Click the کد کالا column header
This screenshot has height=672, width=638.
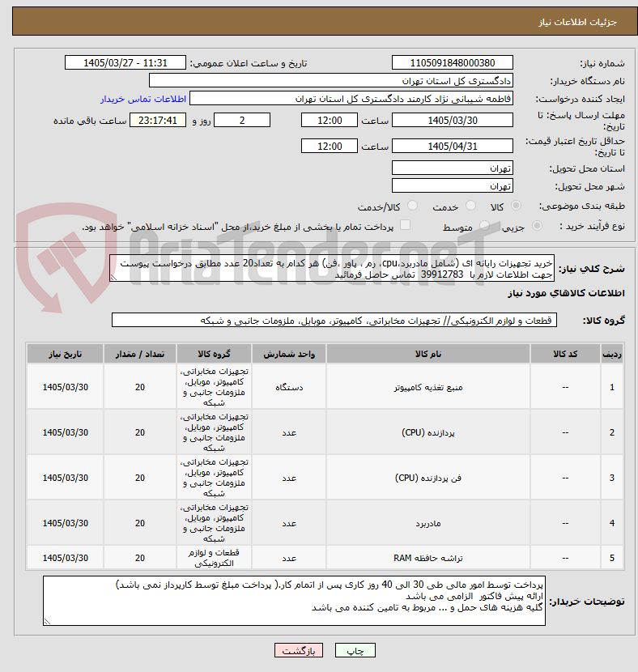tap(565, 354)
